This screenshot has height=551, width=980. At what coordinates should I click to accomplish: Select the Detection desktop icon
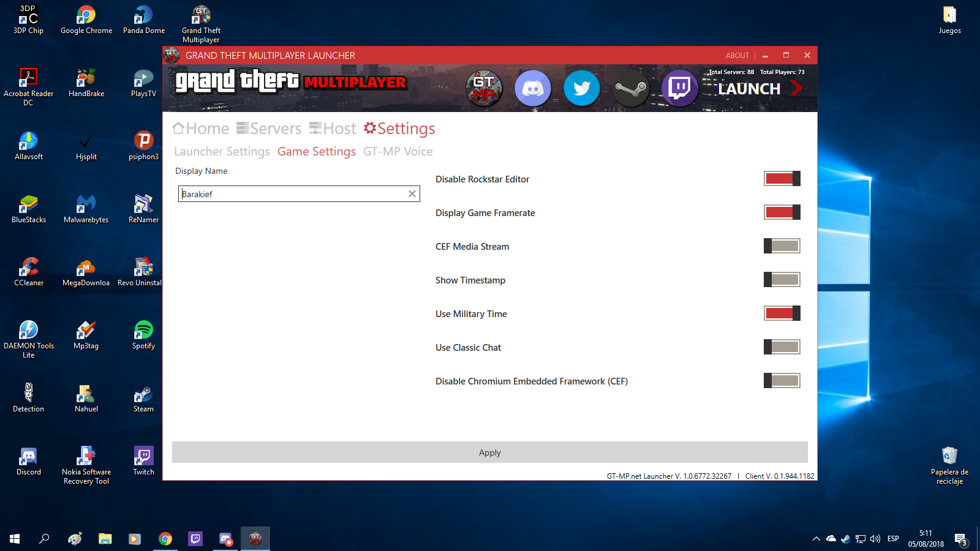pos(29,399)
